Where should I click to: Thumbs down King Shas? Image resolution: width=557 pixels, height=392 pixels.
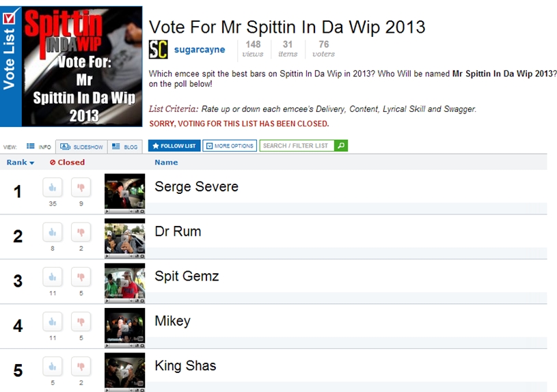pos(81,366)
